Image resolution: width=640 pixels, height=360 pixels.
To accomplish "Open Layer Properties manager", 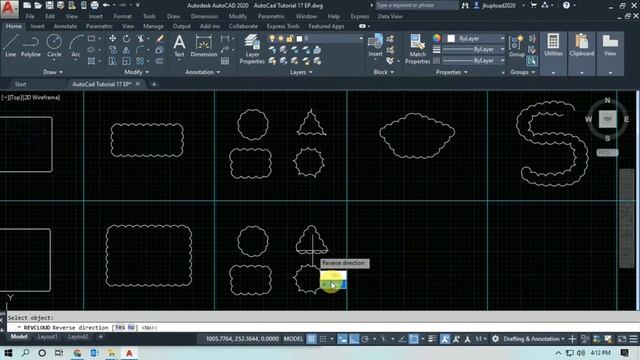I will pos(252,49).
